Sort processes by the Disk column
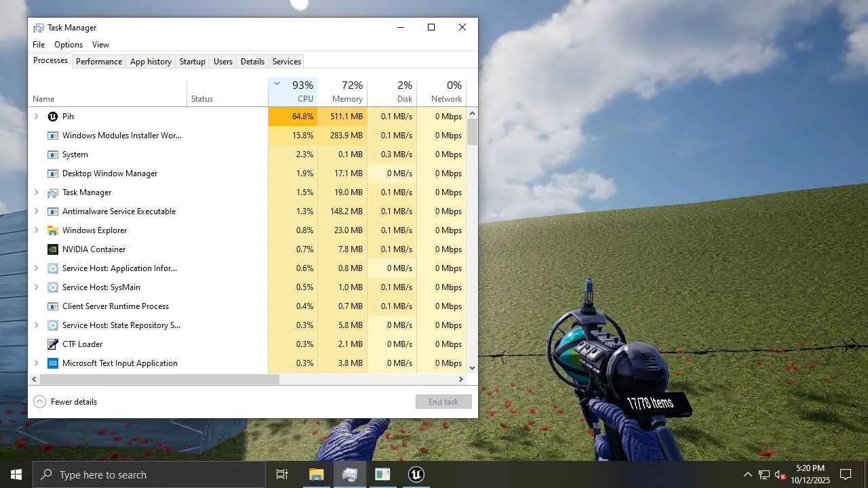Screen dimensions: 868x488 (392, 93)
